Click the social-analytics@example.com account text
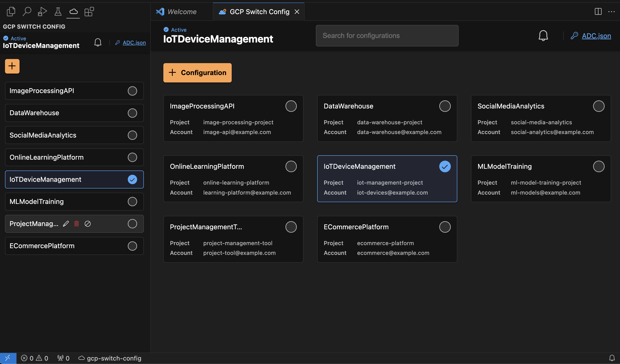The image size is (620, 364). [x=552, y=132]
